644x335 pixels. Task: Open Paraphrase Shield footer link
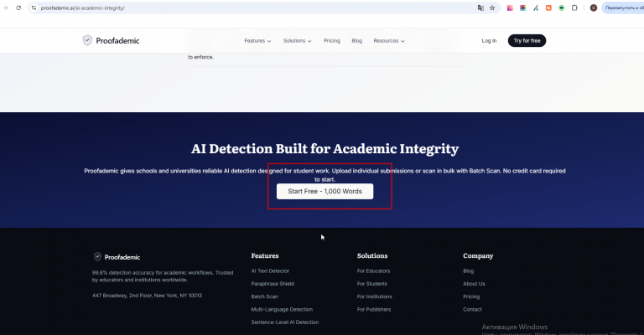click(273, 284)
